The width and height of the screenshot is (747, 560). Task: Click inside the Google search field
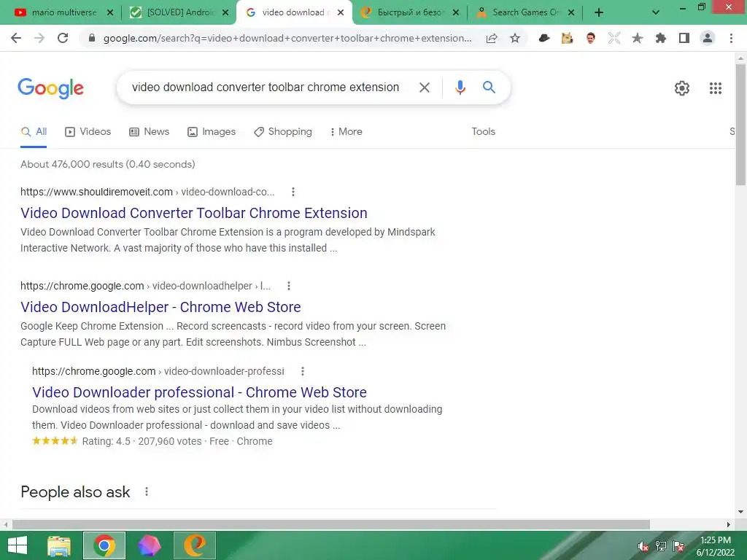[266, 87]
